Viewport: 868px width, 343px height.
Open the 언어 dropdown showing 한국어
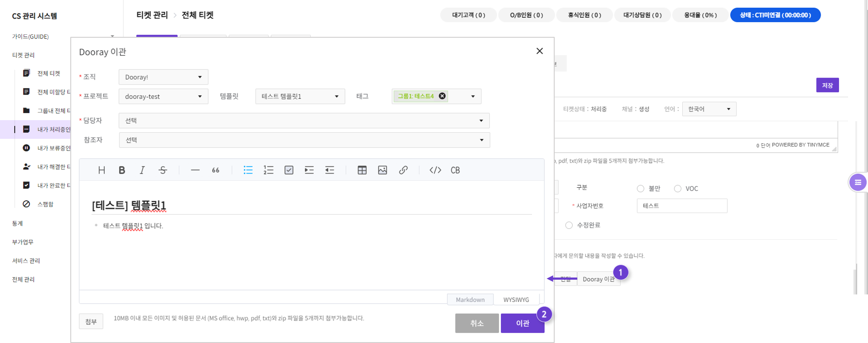click(709, 109)
